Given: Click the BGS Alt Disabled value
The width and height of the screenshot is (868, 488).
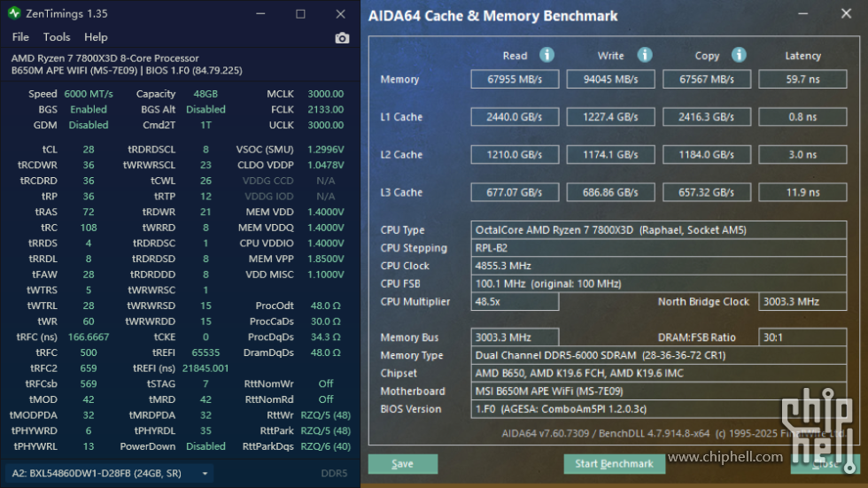Looking at the screenshot, I should (x=205, y=110).
